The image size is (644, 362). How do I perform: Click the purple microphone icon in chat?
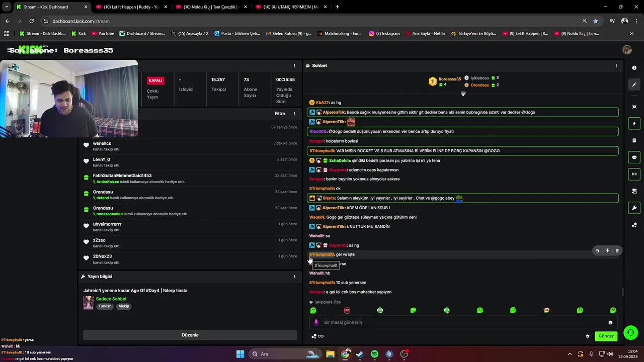[x=316, y=322]
